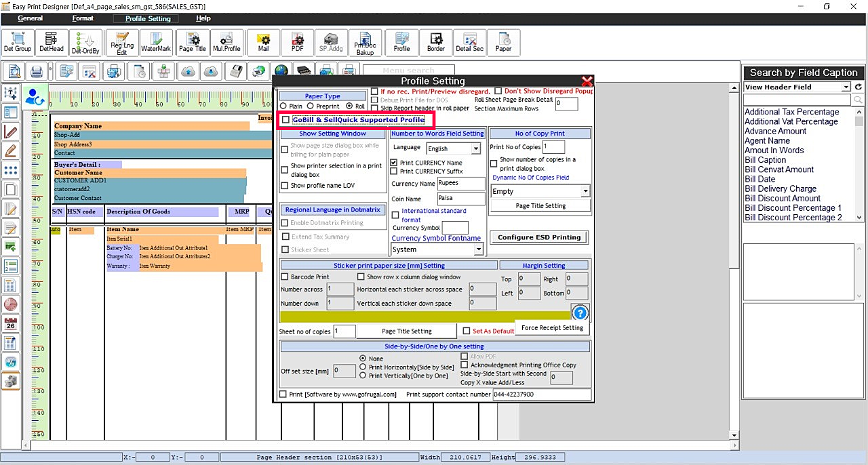The height and width of the screenshot is (465, 868).
Task: Click the Paper toolbar icon
Action: (x=503, y=42)
